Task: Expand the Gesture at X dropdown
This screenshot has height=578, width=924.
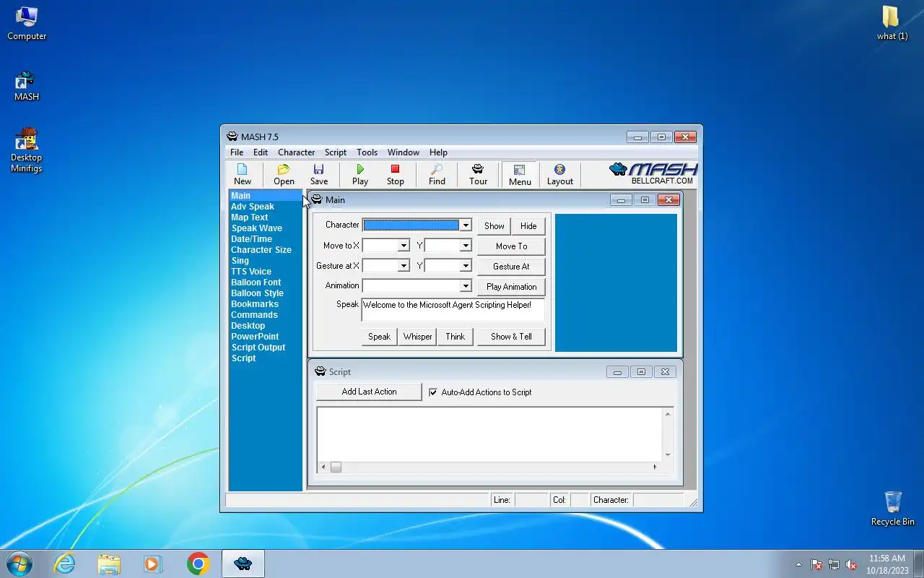Action: coord(404,266)
